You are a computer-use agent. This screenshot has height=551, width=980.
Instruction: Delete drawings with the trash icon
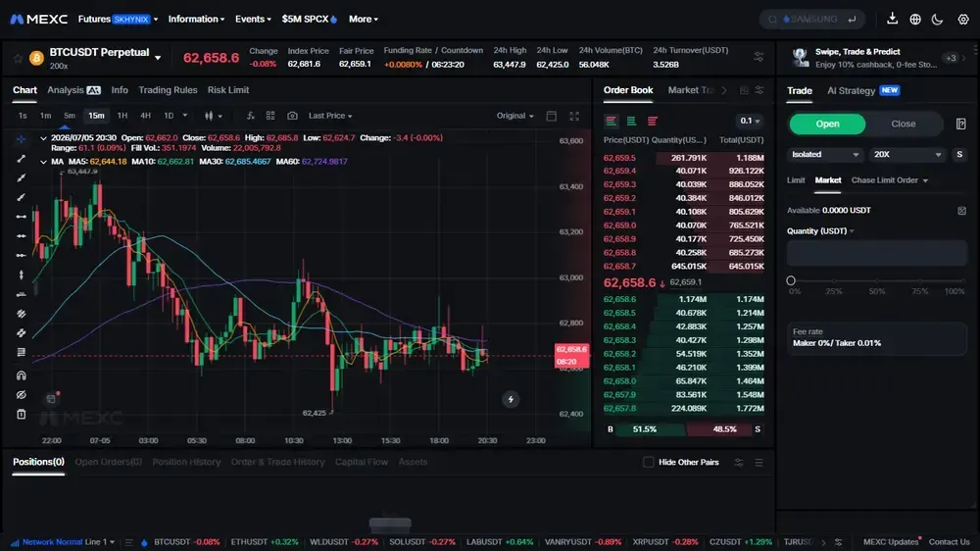(22, 414)
